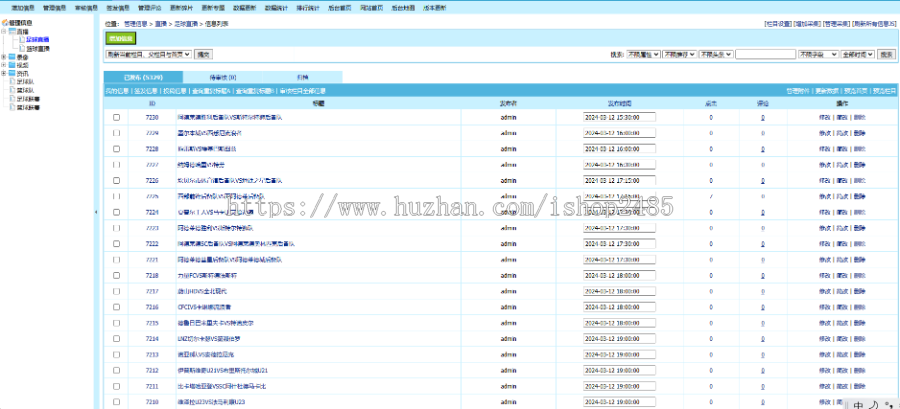This screenshot has width=900, height=409.
Task: Expand the 视频 tree node
Action: tap(4, 65)
